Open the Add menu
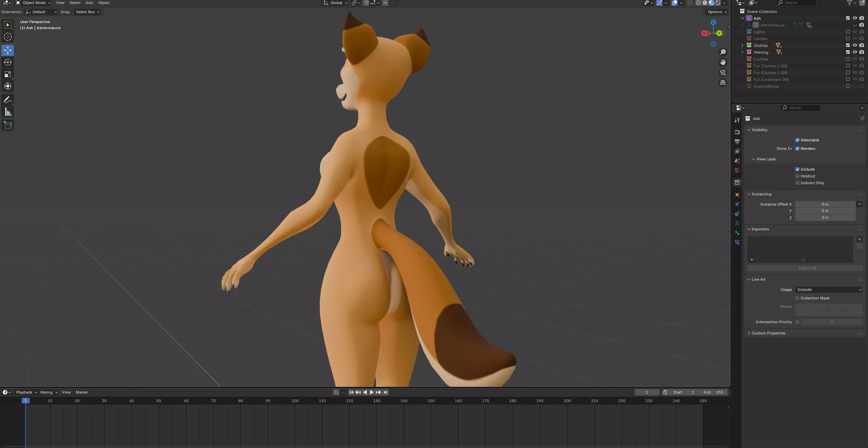Image resolution: width=868 pixels, height=448 pixels. point(89,3)
